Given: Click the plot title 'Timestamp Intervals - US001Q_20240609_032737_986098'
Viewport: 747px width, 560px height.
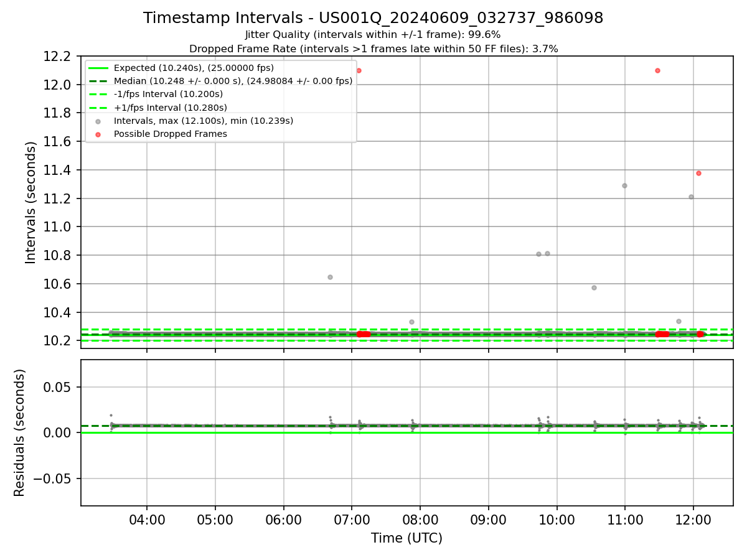Looking at the screenshot, I should point(373,18).
